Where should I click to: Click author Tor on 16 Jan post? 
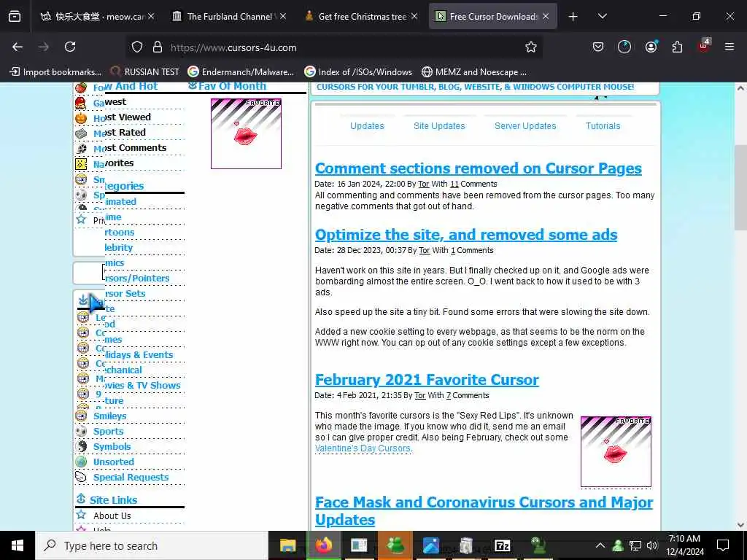click(x=424, y=184)
